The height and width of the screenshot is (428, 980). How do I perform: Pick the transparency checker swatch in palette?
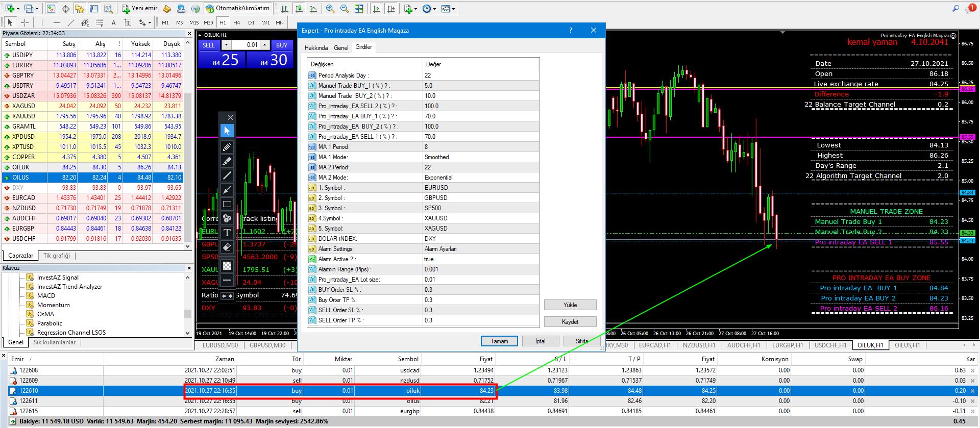pyautogui.click(x=227, y=266)
